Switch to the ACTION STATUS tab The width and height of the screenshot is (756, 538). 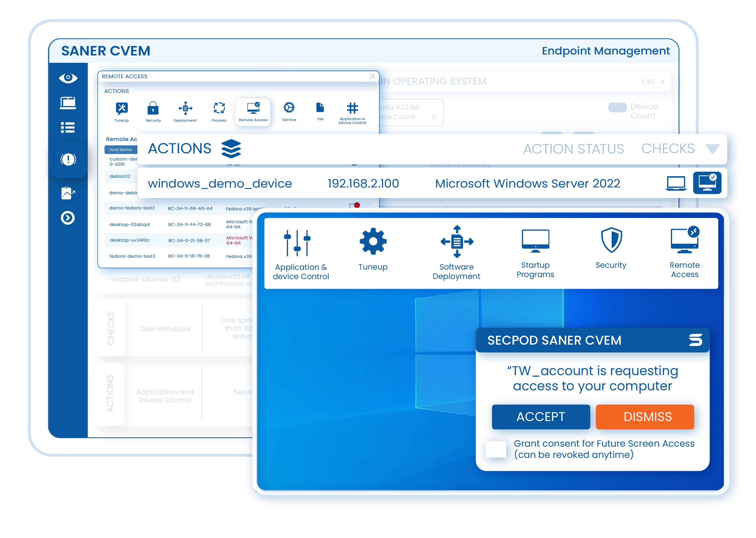pyautogui.click(x=573, y=149)
